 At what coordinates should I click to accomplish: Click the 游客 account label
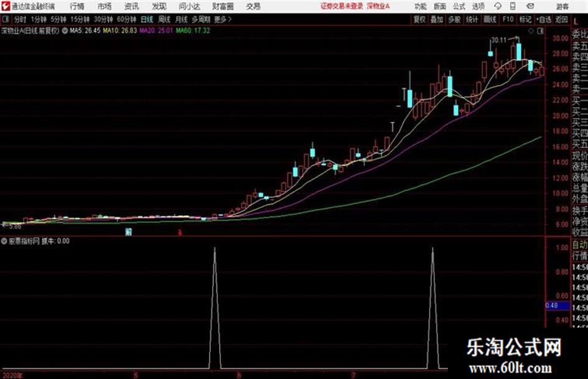(562, 6)
